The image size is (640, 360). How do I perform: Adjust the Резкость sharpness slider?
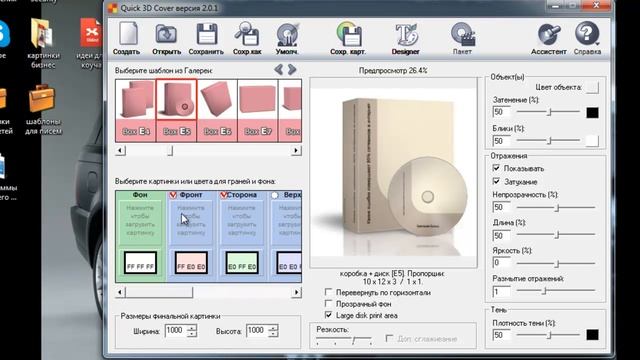point(344,340)
